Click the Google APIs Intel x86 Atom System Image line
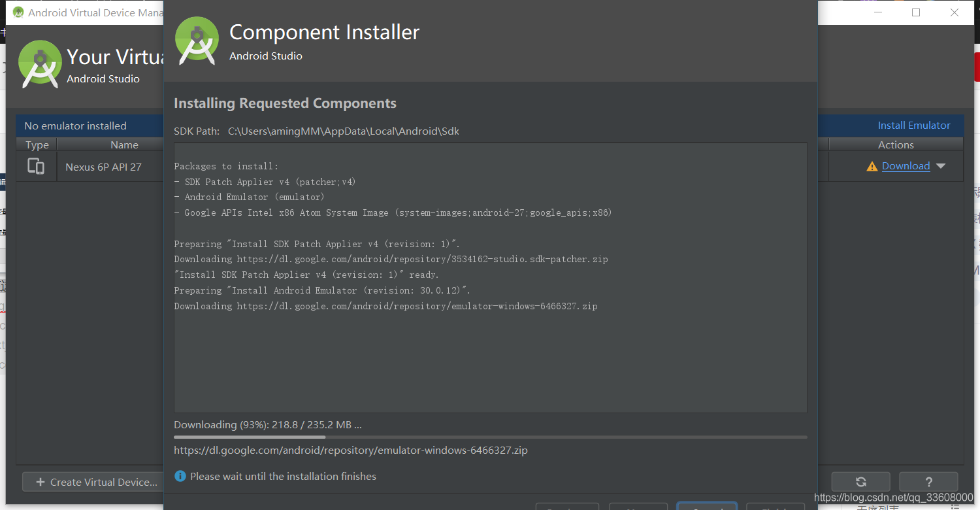This screenshot has height=510, width=980. coord(393,212)
